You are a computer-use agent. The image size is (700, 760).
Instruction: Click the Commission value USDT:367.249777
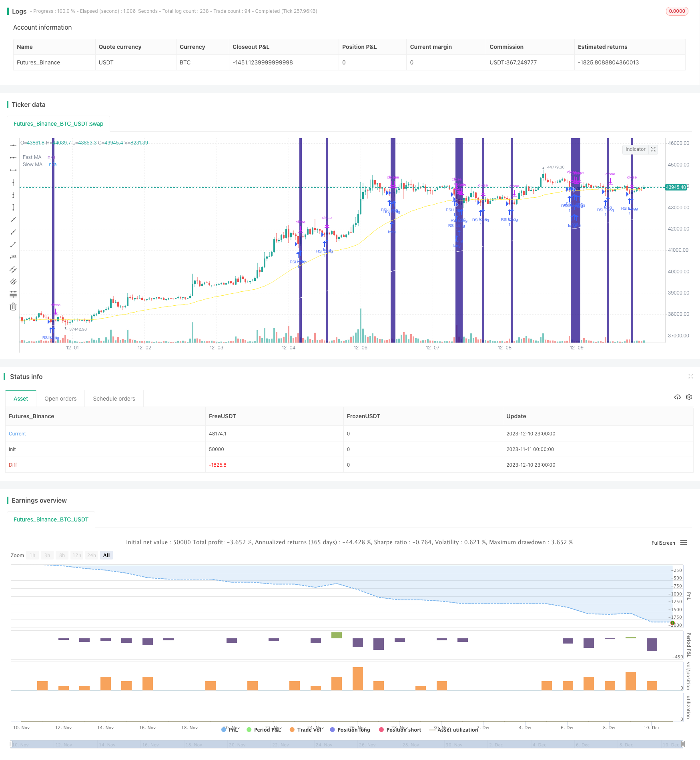pyautogui.click(x=513, y=62)
